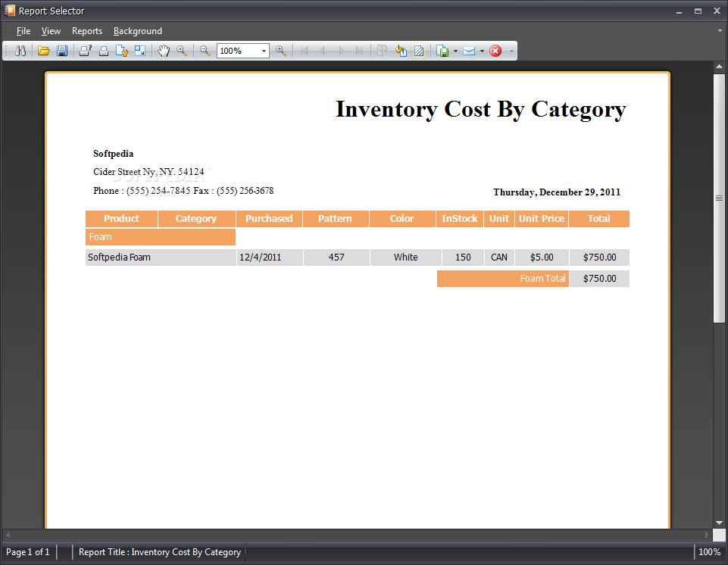Click the Multiple Pages icon

click(x=382, y=51)
